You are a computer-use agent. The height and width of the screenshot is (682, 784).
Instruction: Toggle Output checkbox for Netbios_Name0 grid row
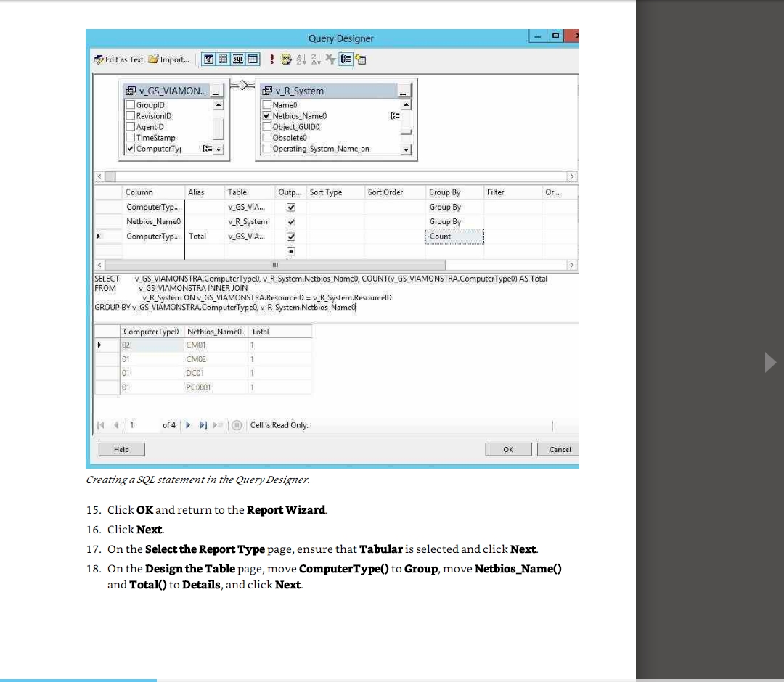click(x=290, y=222)
